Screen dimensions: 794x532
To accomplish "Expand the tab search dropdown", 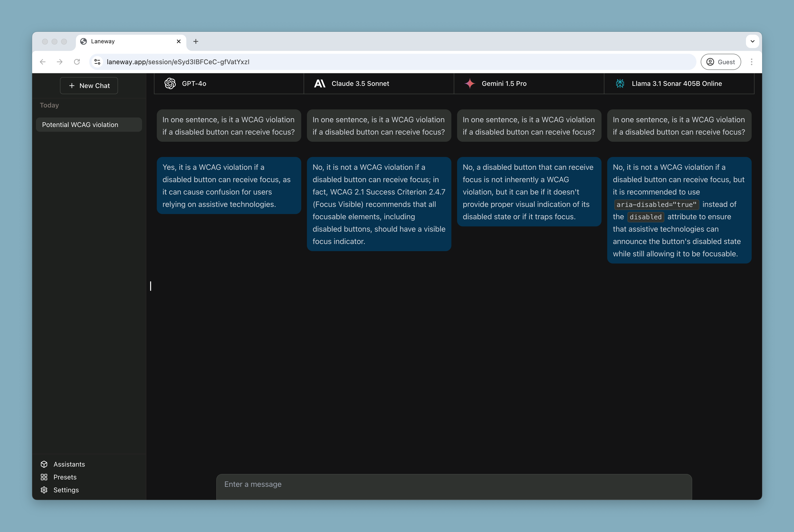I will click(753, 41).
